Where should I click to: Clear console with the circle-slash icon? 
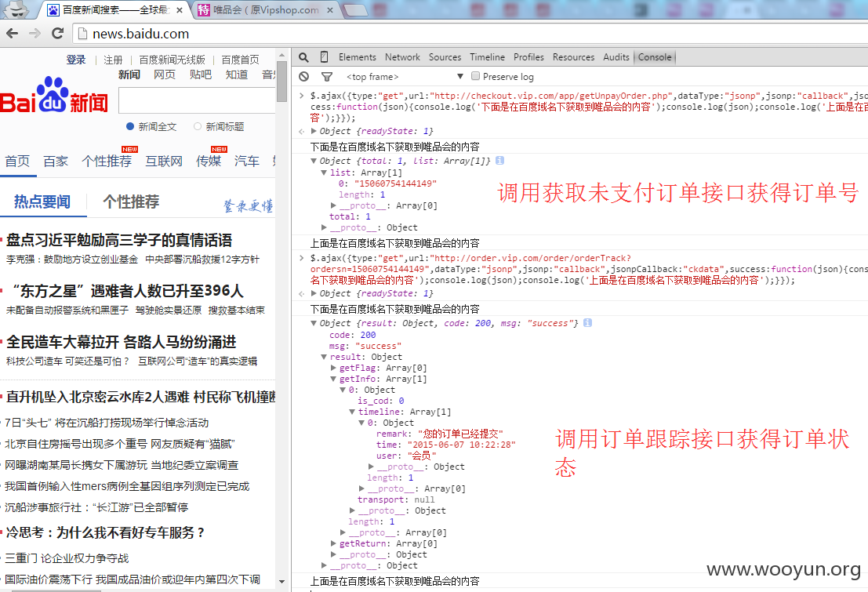tap(303, 76)
